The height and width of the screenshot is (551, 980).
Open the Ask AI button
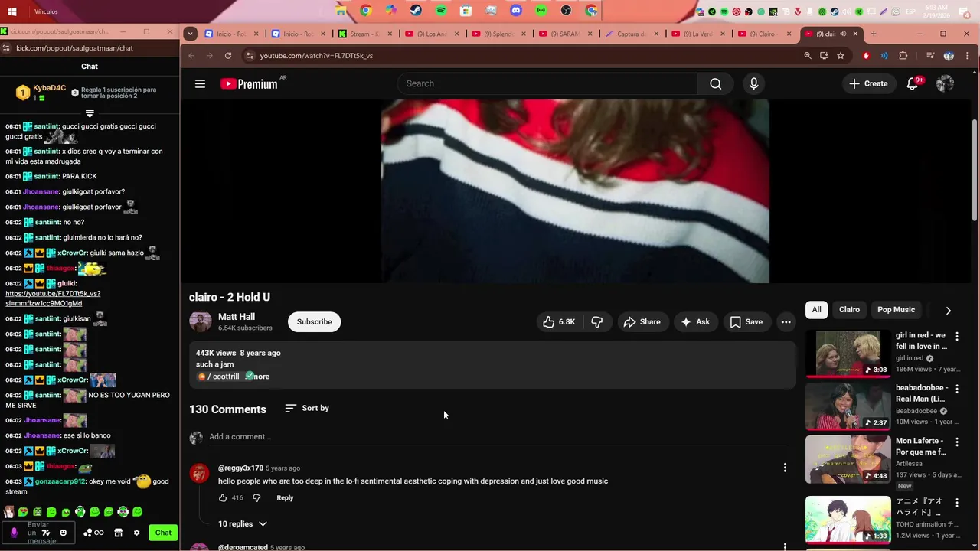click(x=695, y=322)
